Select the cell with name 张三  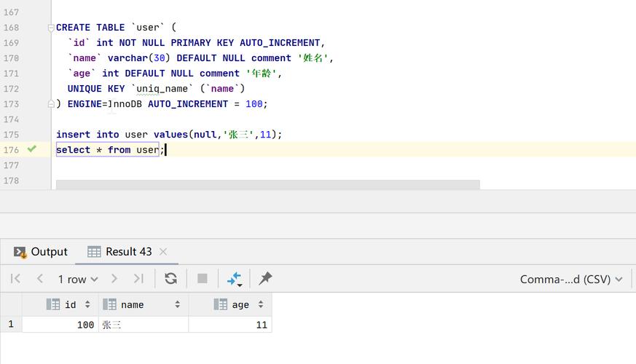tap(144, 325)
